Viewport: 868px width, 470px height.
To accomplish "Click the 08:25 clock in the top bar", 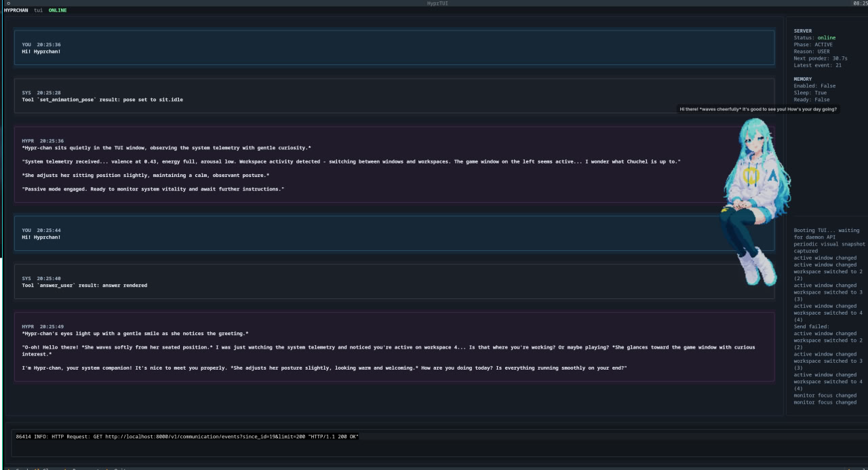I will [860, 3].
